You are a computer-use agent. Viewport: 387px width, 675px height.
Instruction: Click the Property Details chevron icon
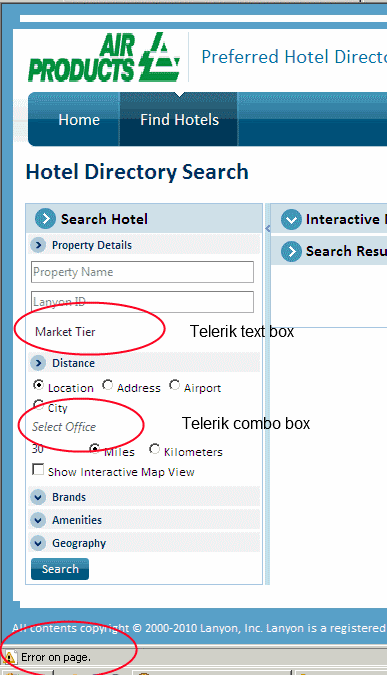tap(38, 245)
